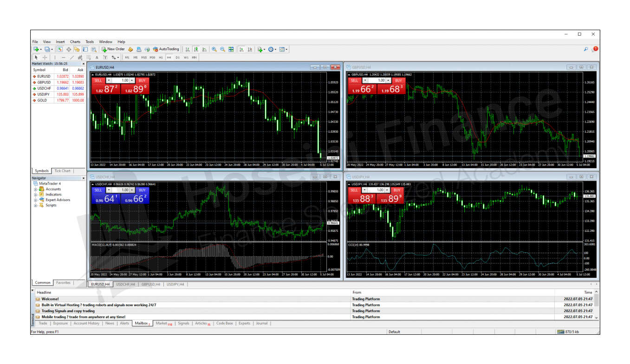Click the zoom in magnifier icon
630x364 pixels.
214,49
